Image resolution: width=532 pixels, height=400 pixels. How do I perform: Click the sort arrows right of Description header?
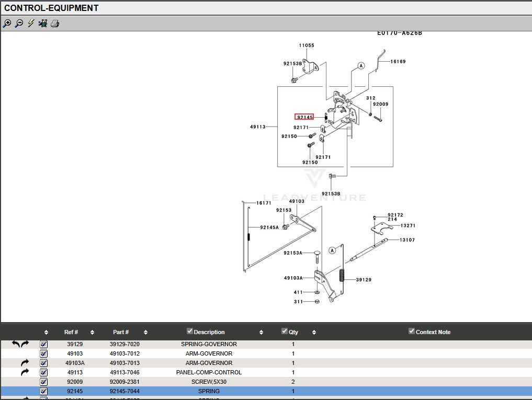(x=261, y=333)
